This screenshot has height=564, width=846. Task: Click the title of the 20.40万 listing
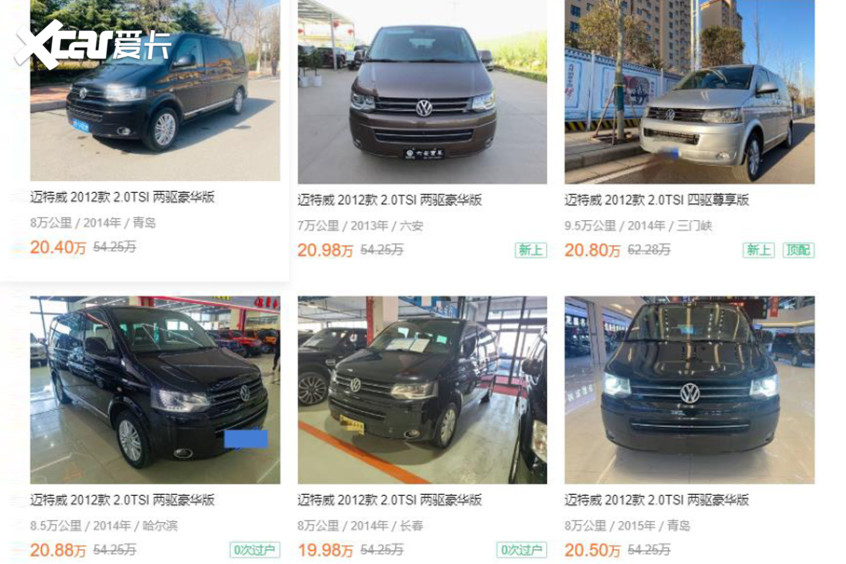122,197
